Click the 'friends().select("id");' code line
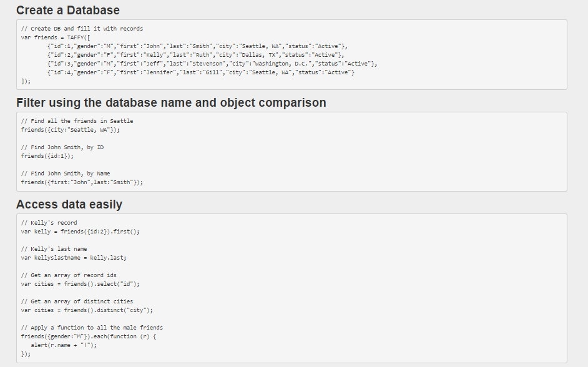 pyautogui.click(x=81, y=283)
